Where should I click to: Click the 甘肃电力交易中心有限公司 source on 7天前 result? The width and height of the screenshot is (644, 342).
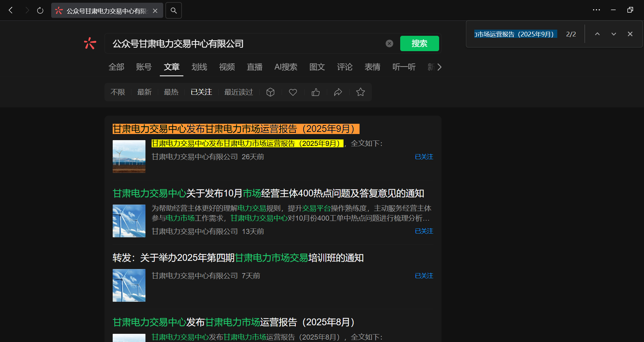pyautogui.click(x=195, y=276)
